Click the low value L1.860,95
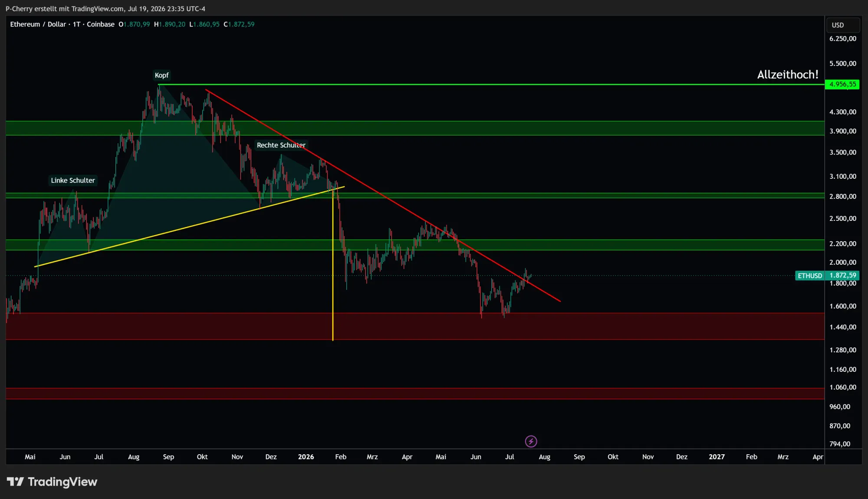This screenshot has height=499, width=868. click(x=204, y=24)
